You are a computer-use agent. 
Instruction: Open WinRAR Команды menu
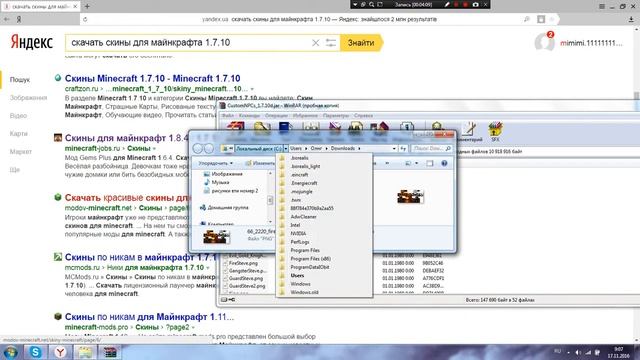(249, 116)
